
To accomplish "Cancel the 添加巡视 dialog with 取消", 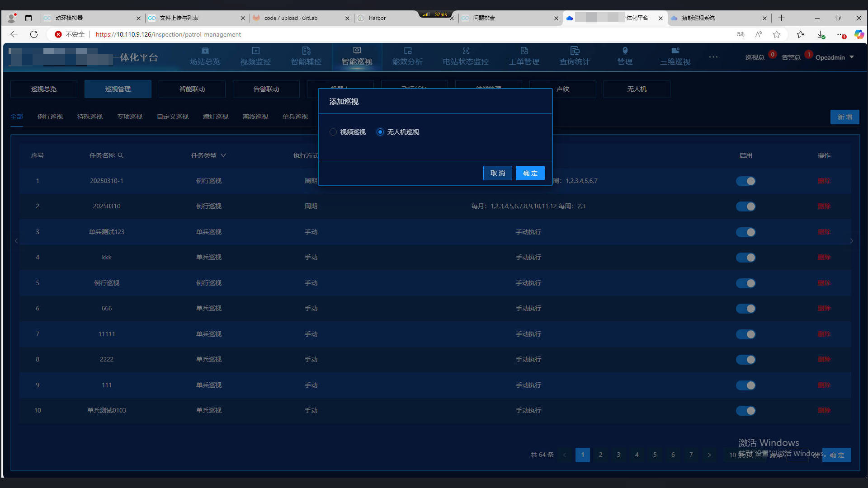I will coord(497,173).
